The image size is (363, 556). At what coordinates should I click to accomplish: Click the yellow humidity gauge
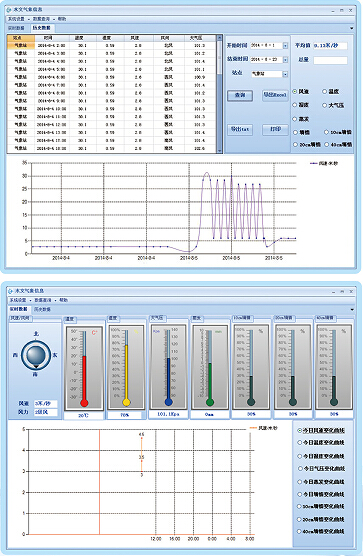(126, 368)
